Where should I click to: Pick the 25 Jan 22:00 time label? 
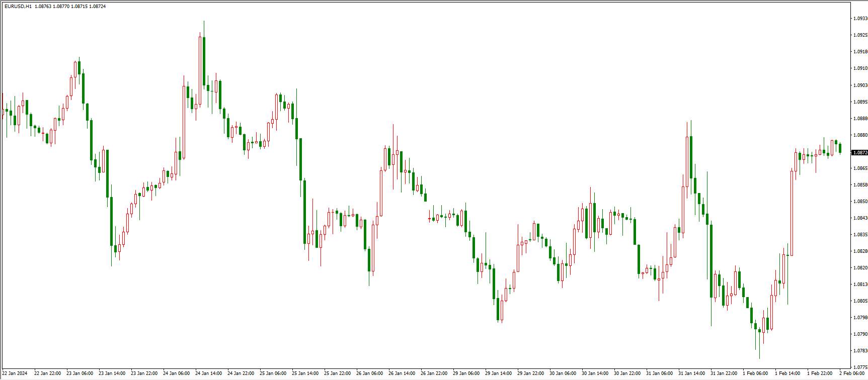pyautogui.click(x=338, y=373)
